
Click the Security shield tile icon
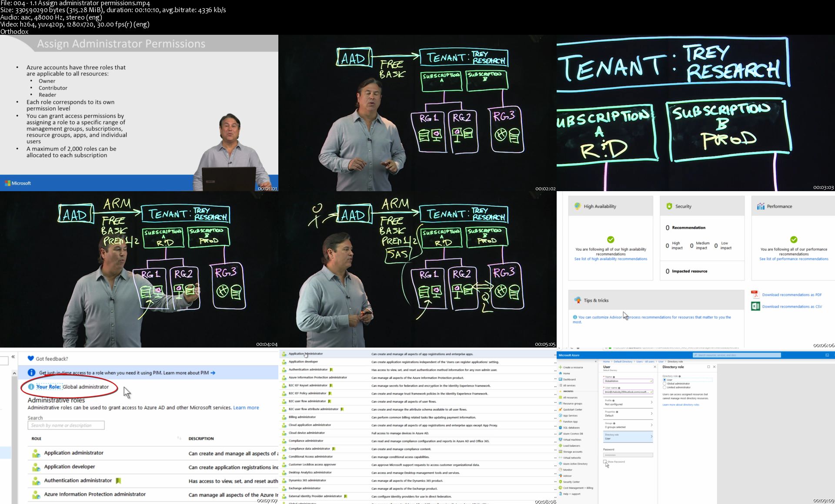(669, 206)
